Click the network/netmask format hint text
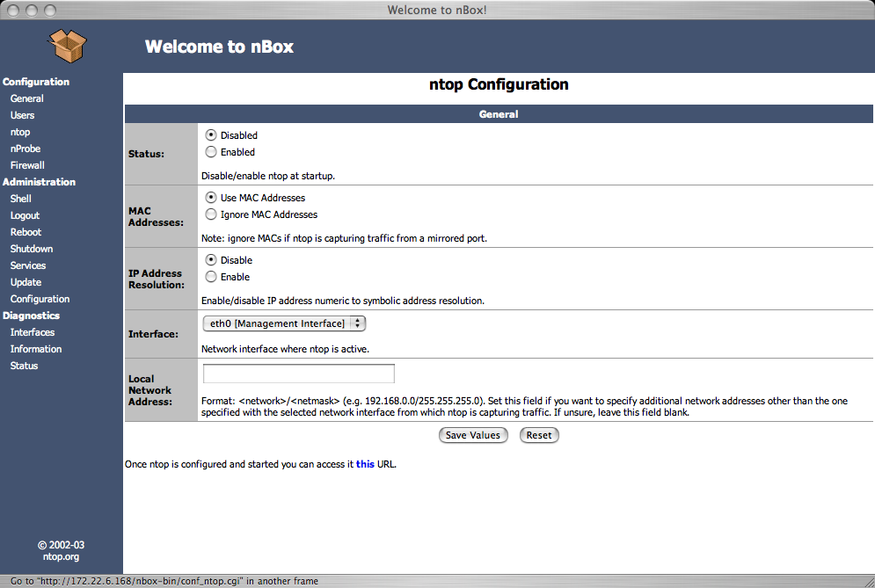The width and height of the screenshot is (875, 588). (x=524, y=407)
